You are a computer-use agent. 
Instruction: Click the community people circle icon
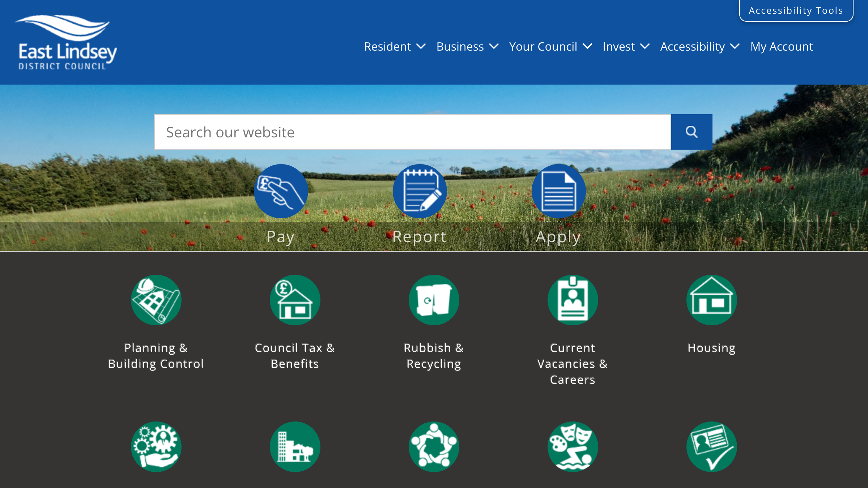click(x=434, y=446)
